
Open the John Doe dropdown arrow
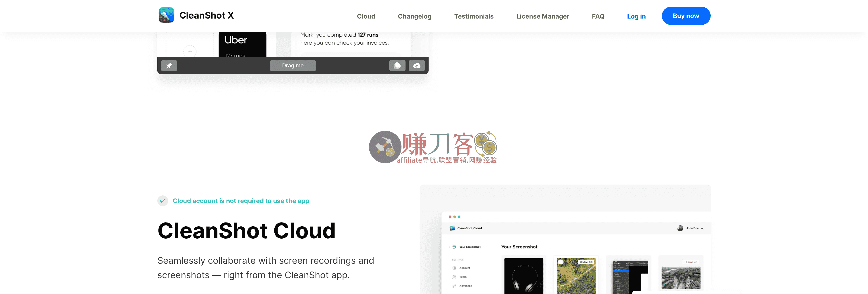702,228
